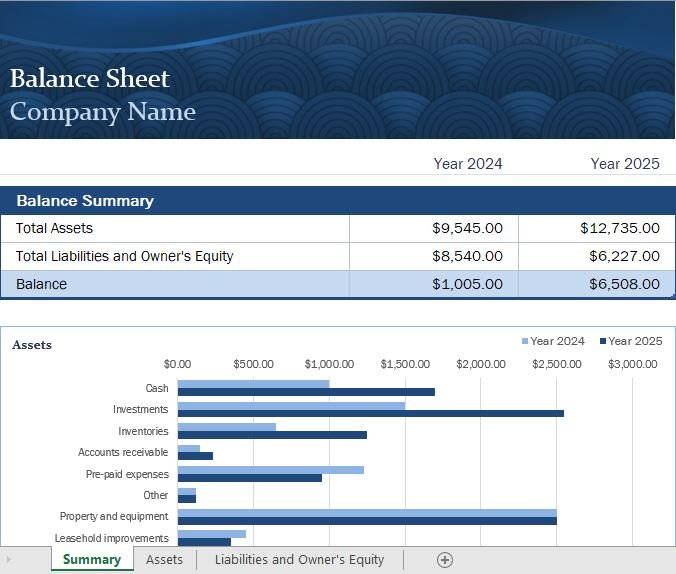
Task: Select the Total Assets 2024 value cell
Action: pos(434,228)
